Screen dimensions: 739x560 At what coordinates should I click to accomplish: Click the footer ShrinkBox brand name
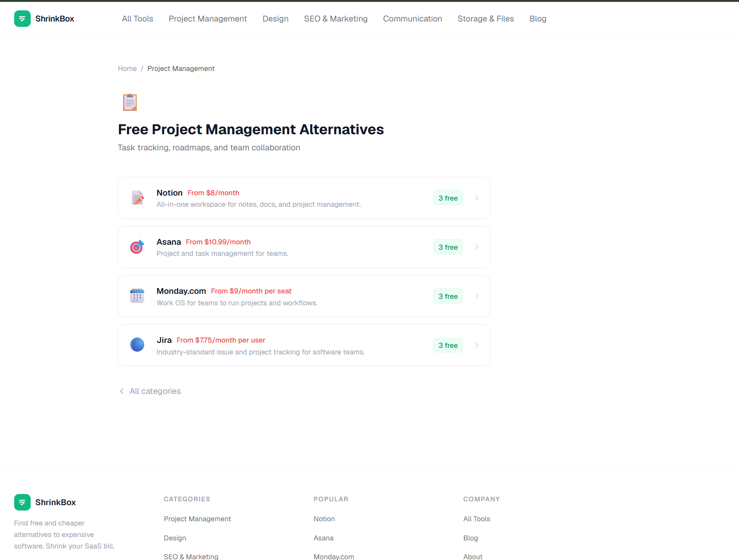(x=56, y=502)
